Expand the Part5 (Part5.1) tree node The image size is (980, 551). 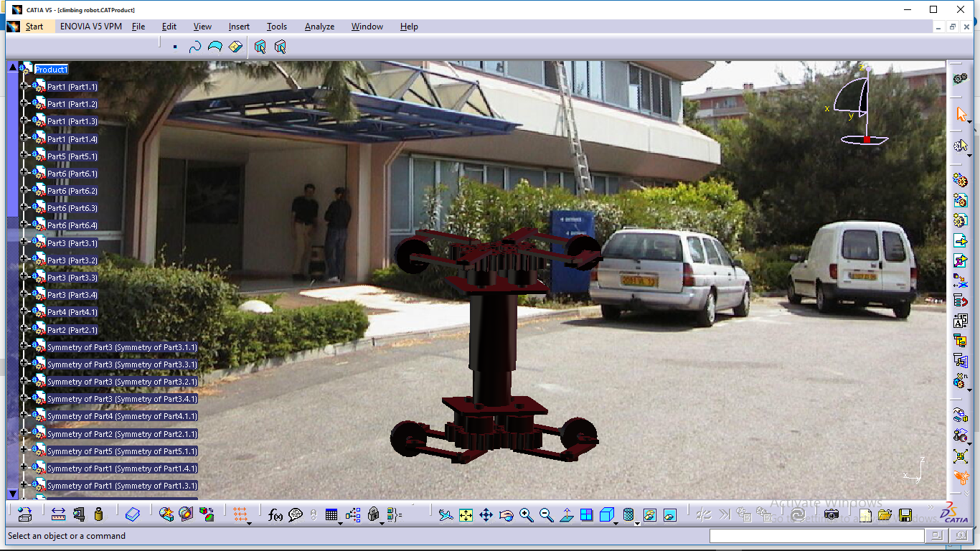[x=24, y=156]
